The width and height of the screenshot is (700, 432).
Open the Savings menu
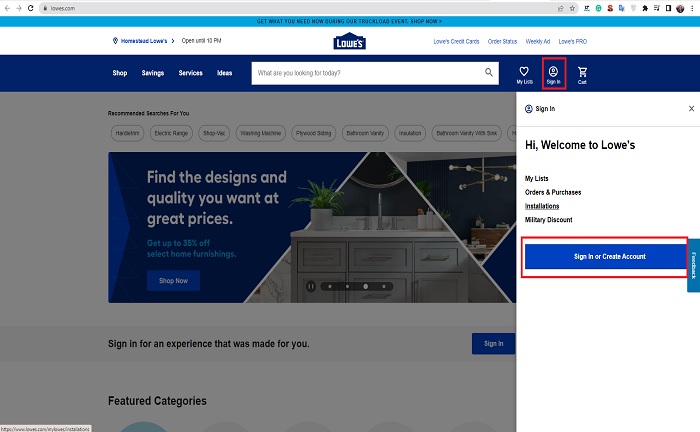pyautogui.click(x=153, y=73)
